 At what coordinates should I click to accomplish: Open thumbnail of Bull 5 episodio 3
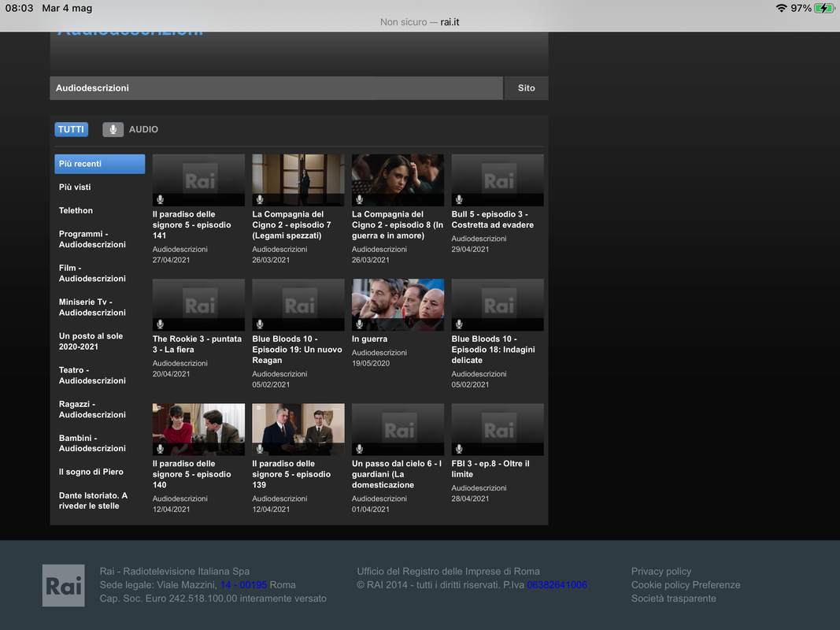[x=498, y=180]
